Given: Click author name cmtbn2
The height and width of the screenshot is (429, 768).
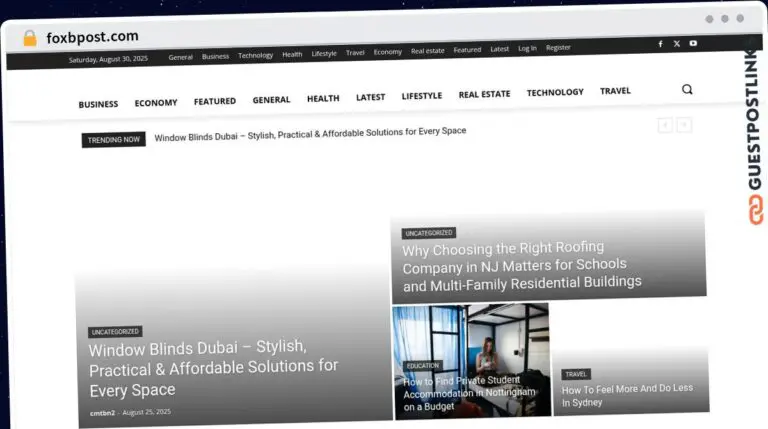Looking at the screenshot, I should [101, 412].
